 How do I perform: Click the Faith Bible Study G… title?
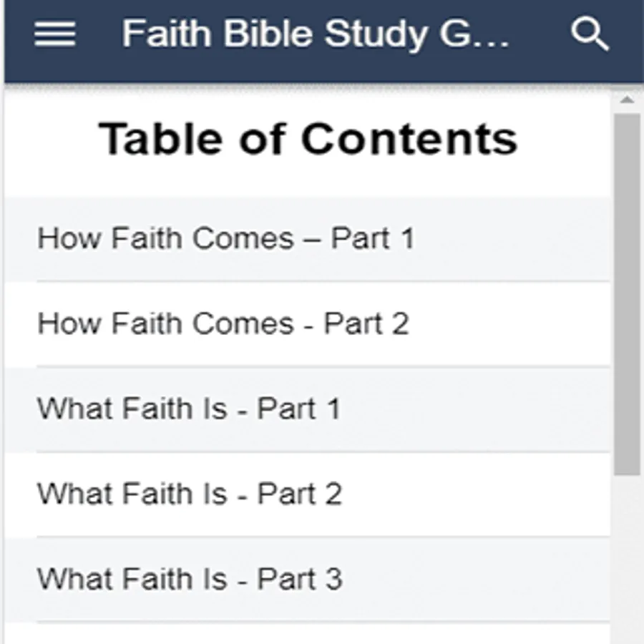[x=316, y=34]
